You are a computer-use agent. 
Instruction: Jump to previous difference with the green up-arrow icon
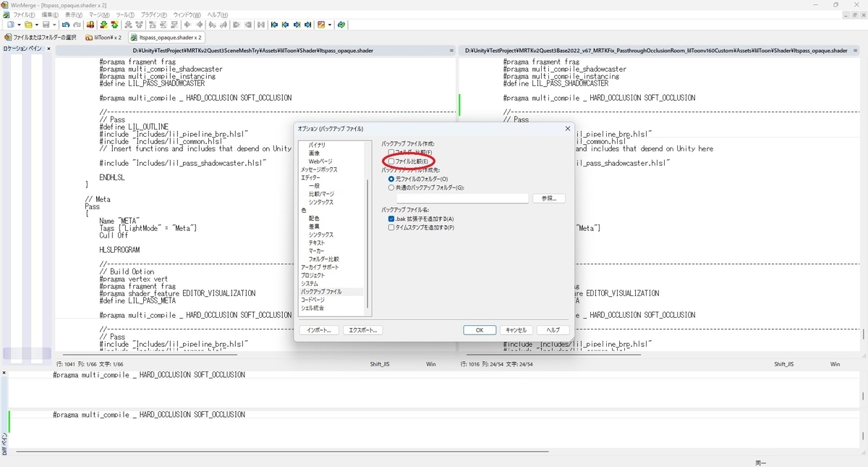pyautogui.click(x=114, y=25)
